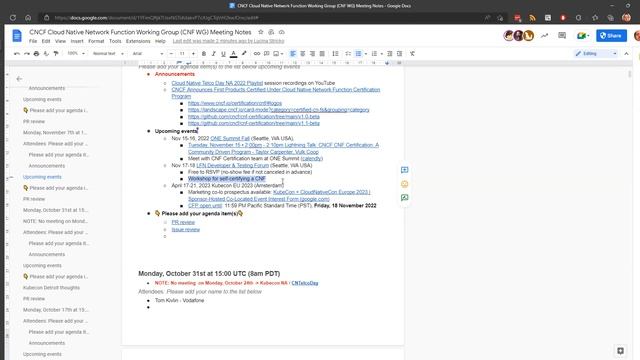
Task: Open the ONE Summit Fall link
Action: (x=230, y=138)
